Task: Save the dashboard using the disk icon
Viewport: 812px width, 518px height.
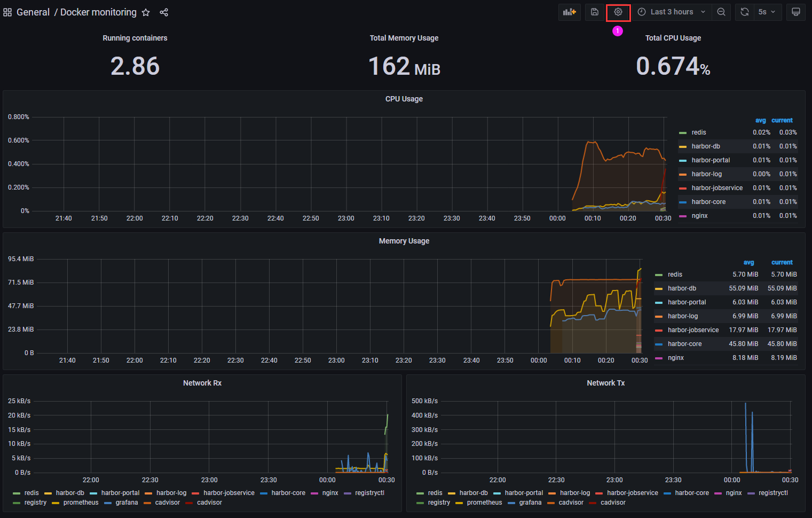Action: 595,12
